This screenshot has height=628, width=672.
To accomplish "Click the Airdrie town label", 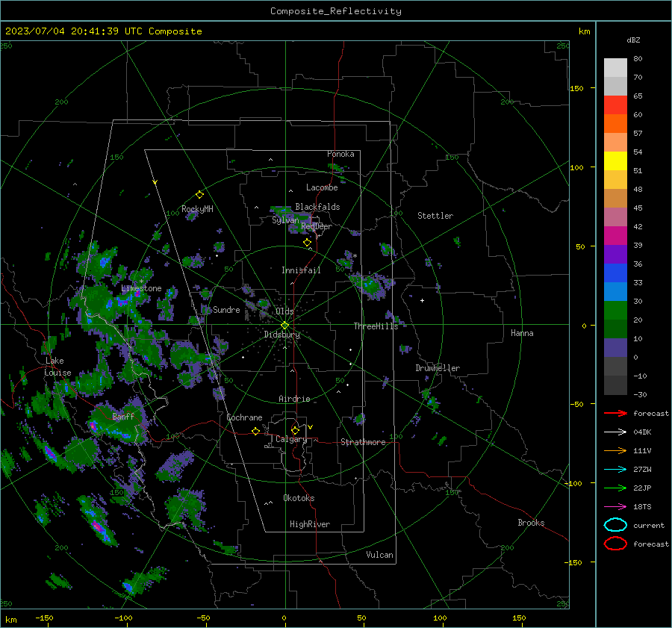I will pyautogui.click(x=294, y=399).
